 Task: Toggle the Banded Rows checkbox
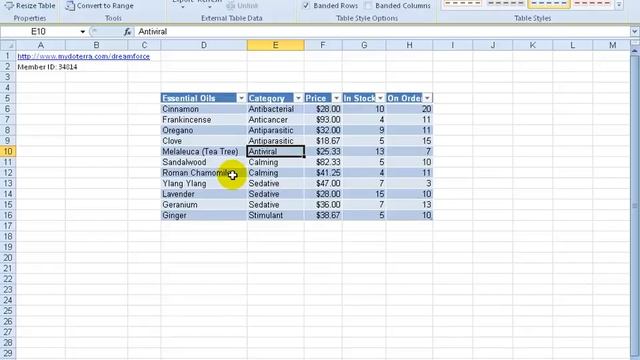(306, 6)
